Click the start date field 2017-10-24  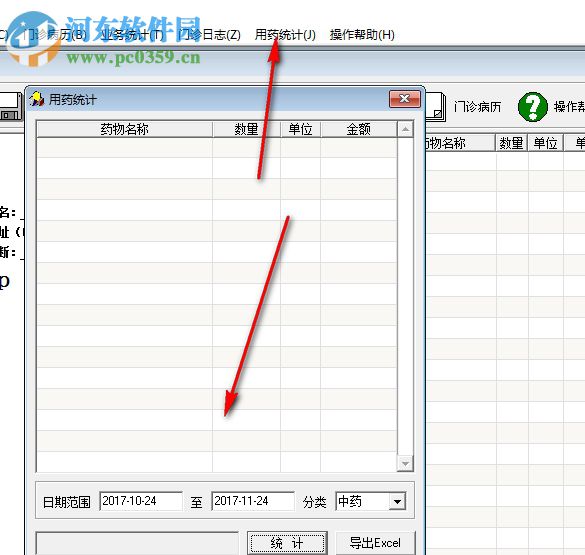(141, 501)
